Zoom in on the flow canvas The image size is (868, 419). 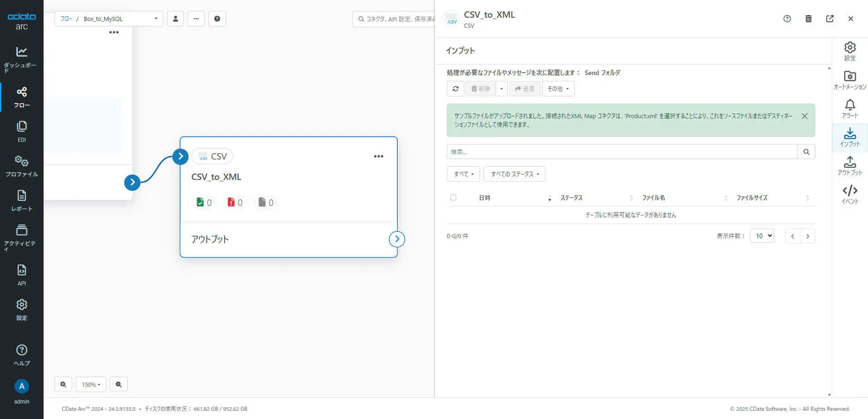coord(63,384)
